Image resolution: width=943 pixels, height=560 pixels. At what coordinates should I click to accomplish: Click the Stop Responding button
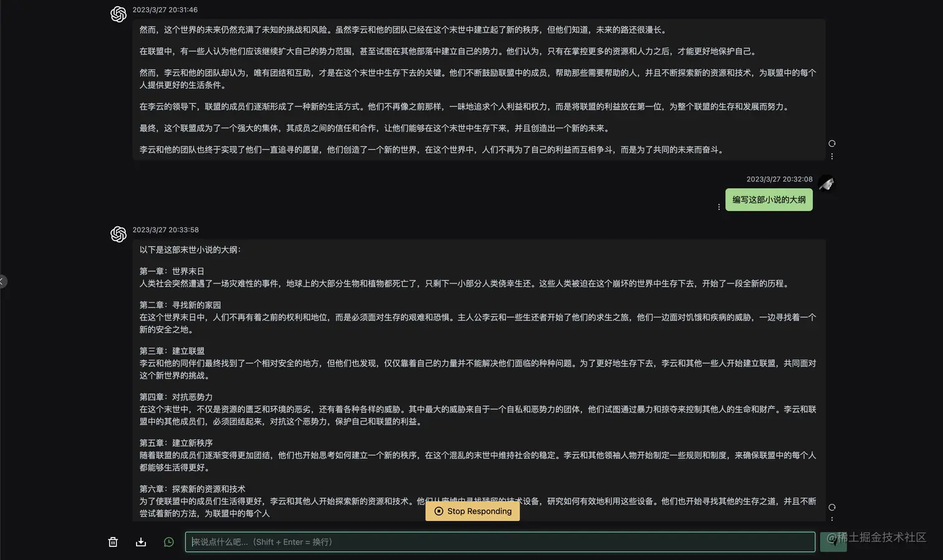click(472, 511)
